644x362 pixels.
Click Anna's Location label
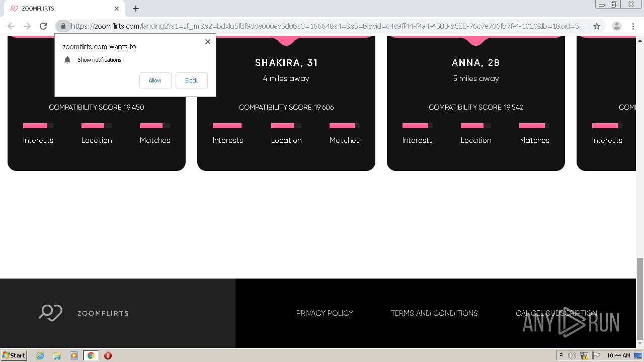pyautogui.click(x=476, y=140)
